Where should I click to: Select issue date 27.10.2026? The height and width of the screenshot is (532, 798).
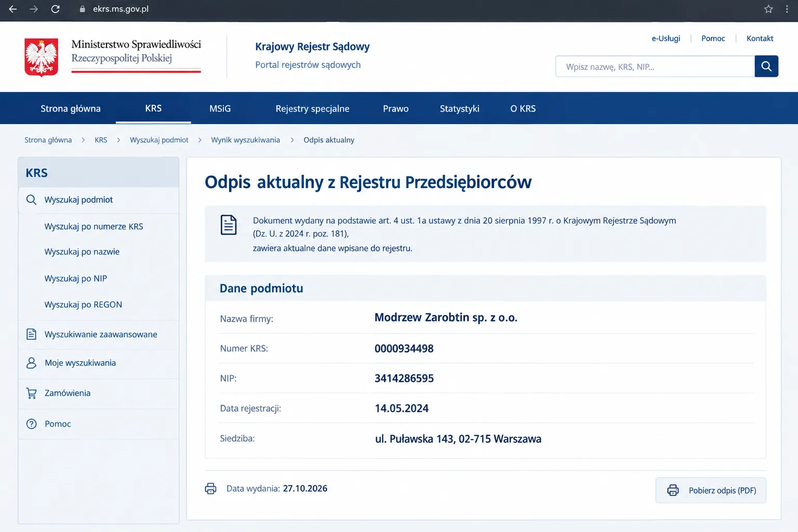(305, 488)
